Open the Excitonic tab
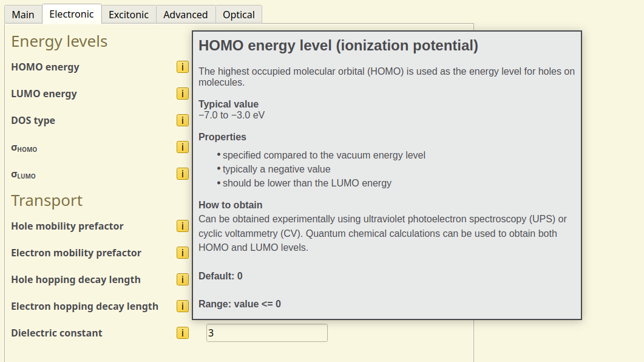This screenshot has height=362, width=644. point(129,15)
